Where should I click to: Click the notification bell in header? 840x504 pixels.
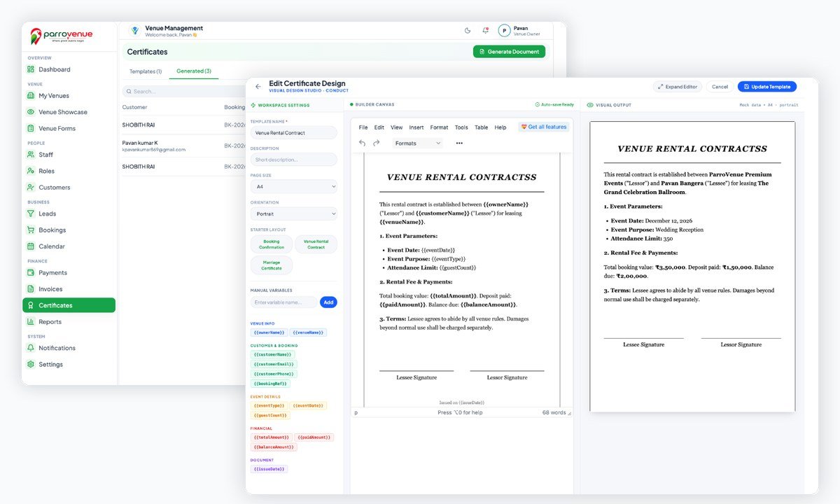pos(485,31)
